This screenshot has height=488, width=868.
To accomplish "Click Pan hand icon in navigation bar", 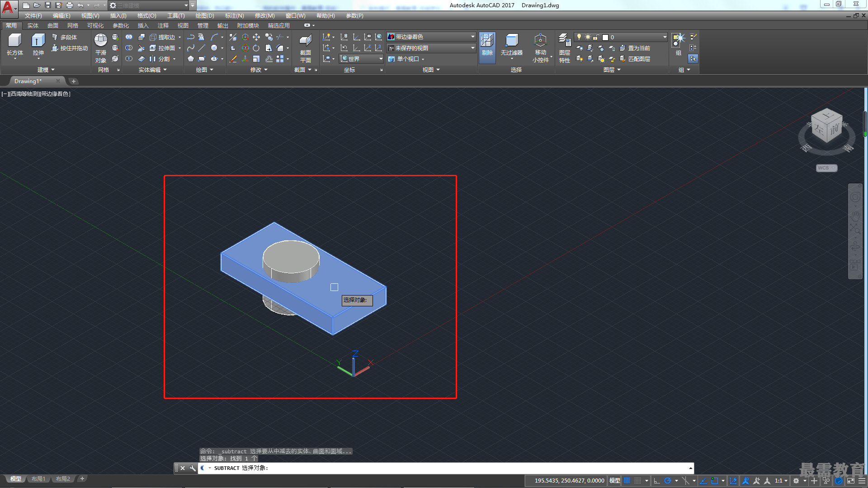I will (x=855, y=216).
